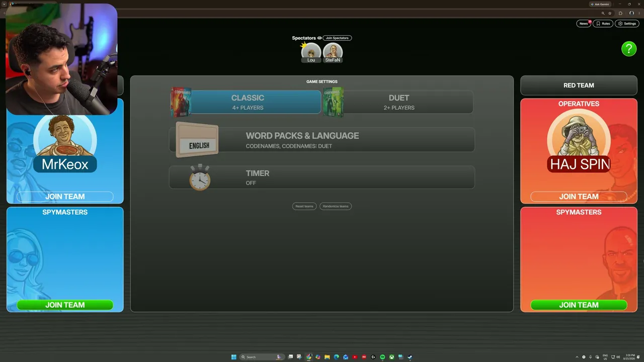
Task: Join red team as spymaster
Action: 579,305
